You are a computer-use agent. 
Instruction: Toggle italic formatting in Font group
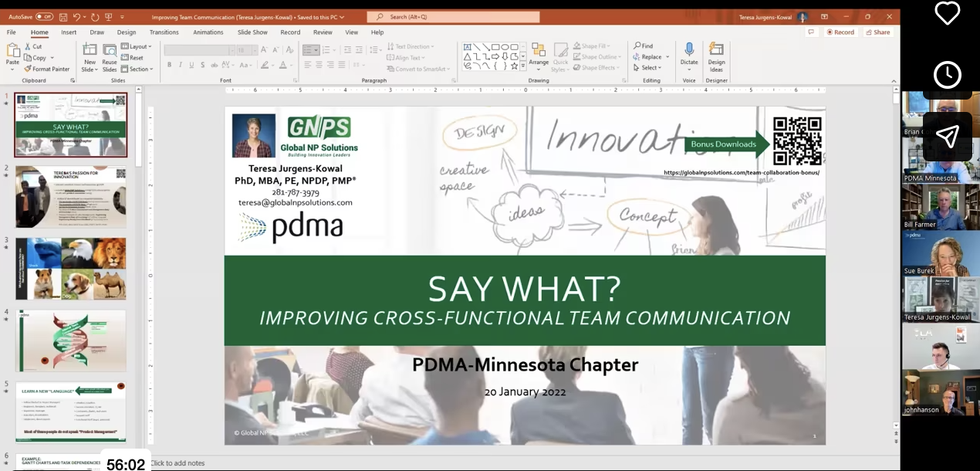(179, 66)
